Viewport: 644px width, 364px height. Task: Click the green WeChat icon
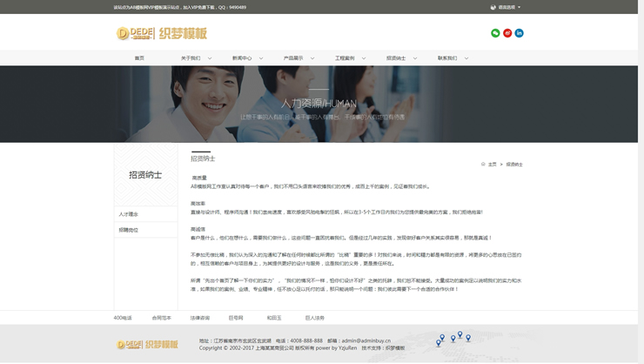click(495, 33)
